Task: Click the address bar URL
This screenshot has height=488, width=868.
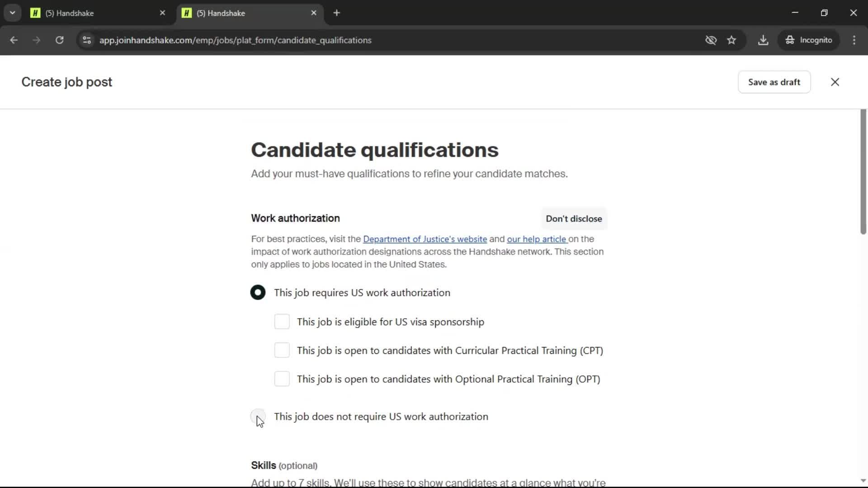Action: tap(235, 40)
